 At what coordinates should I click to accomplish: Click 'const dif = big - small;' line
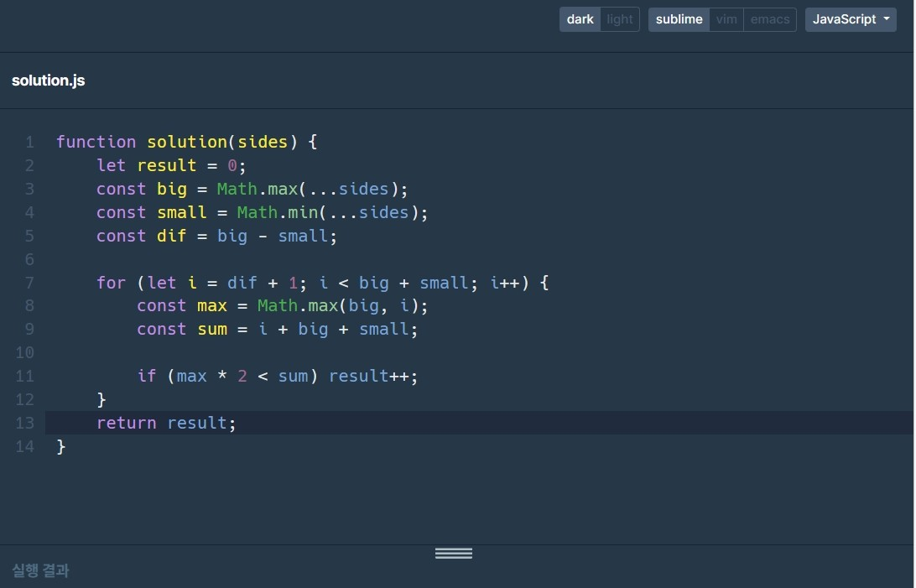(216, 236)
